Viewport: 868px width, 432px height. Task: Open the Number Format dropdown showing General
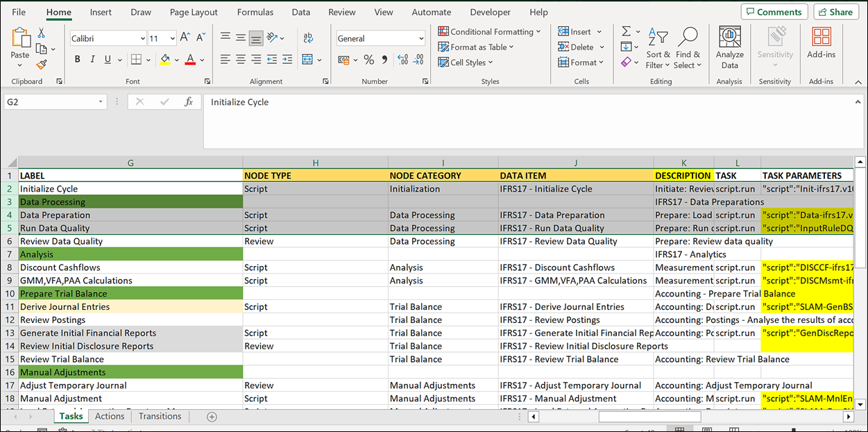pos(380,38)
